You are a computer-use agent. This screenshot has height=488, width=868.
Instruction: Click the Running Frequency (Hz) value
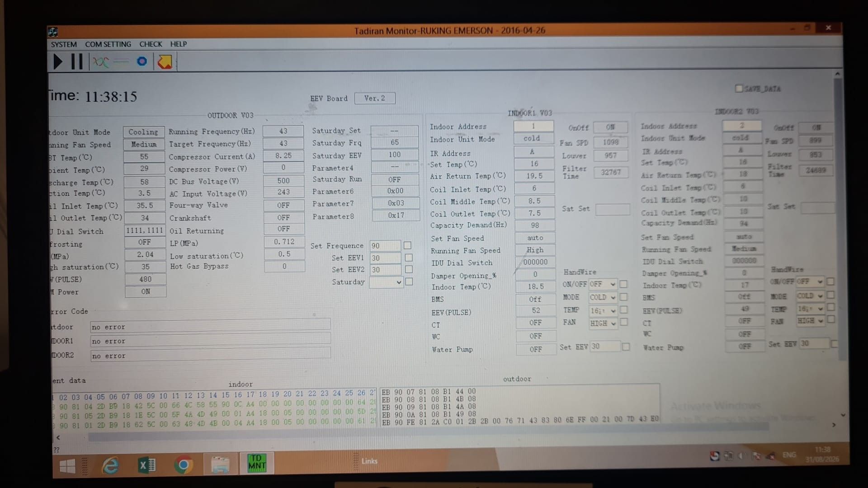(283, 131)
